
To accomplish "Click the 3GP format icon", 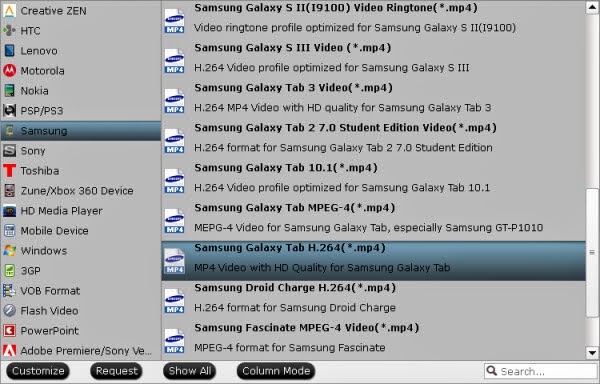I will tap(9, 270).
